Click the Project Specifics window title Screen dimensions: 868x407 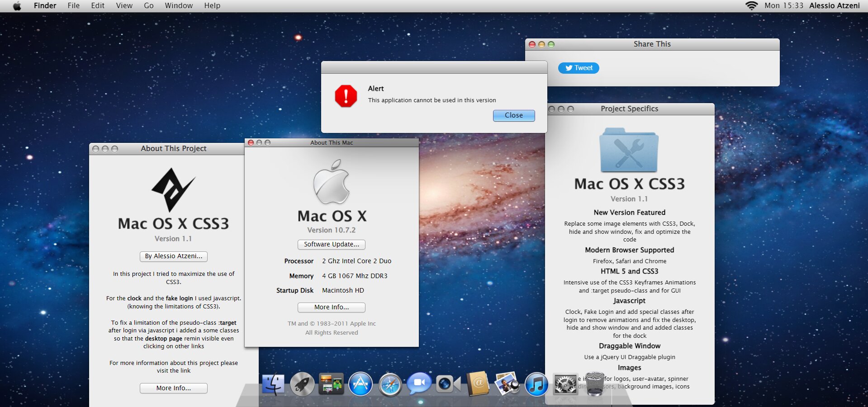[629, 109]
